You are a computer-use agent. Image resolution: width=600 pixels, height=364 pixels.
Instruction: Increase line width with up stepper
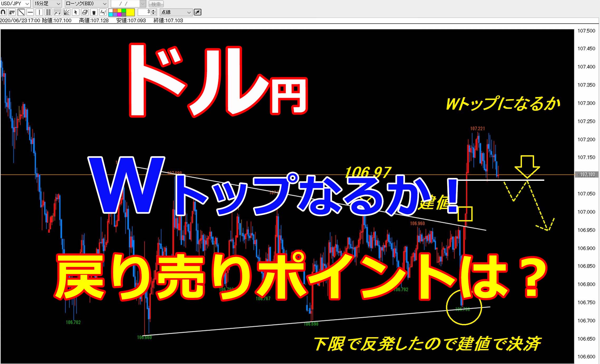[x=153, y=11]
